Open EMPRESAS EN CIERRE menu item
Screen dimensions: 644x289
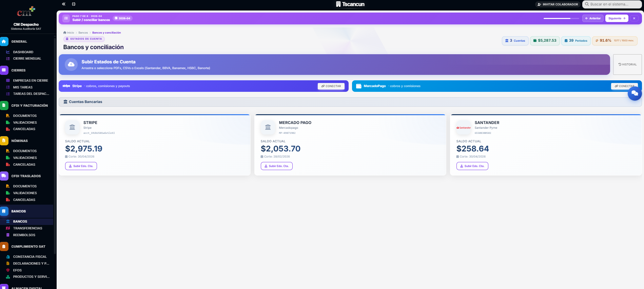[x=31, y=81]
